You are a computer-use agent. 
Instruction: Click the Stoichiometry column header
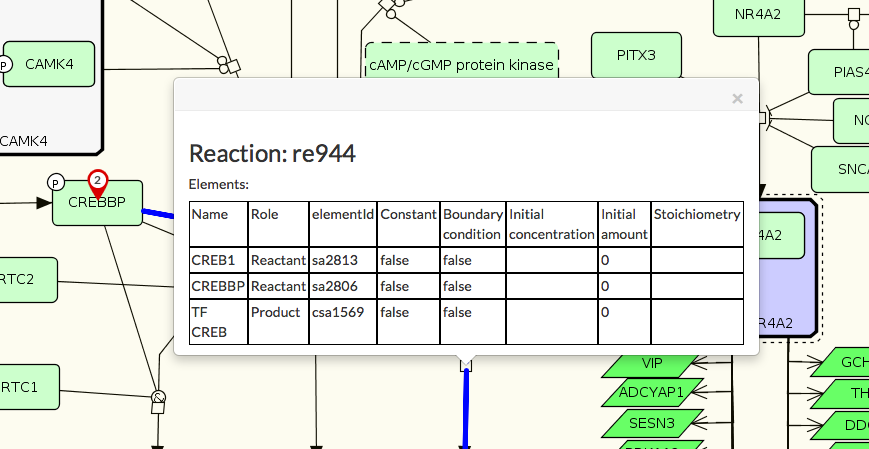[x=696, y=214]
